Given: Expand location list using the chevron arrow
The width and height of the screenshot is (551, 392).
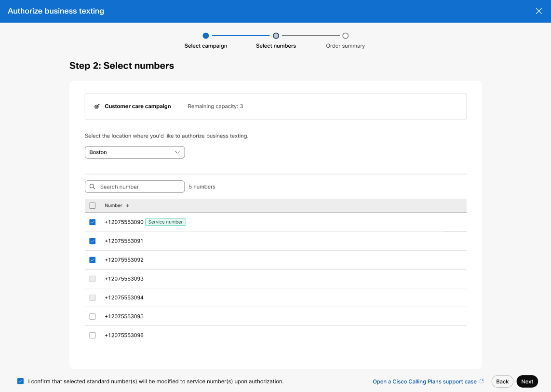Looking at the screenshot, I should click(x=177, y=152).
